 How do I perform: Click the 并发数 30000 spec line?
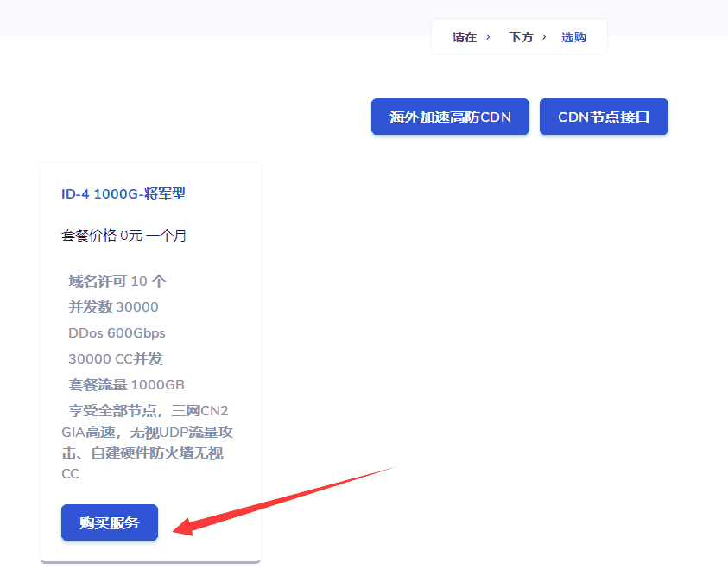click(x=115, y=307)
